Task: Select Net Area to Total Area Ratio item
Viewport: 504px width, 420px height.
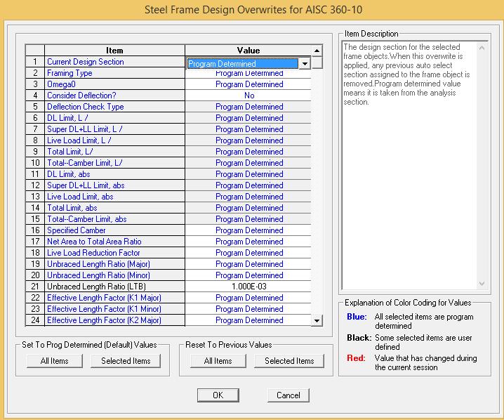Action: pyautogui.click(x=114, y=242)
